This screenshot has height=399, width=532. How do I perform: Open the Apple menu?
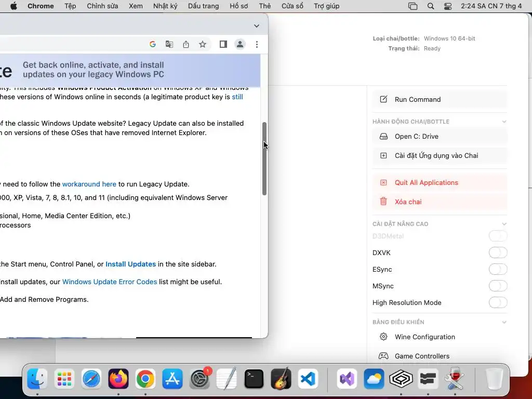14,6
